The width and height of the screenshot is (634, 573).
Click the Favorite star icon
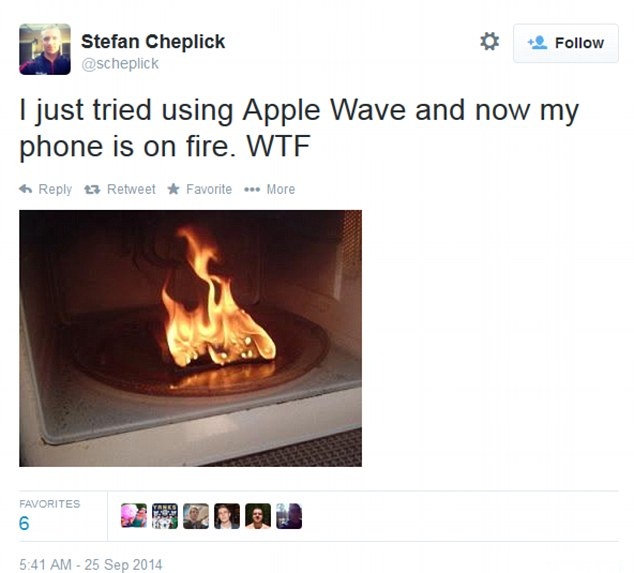click(x=173, y=189)
